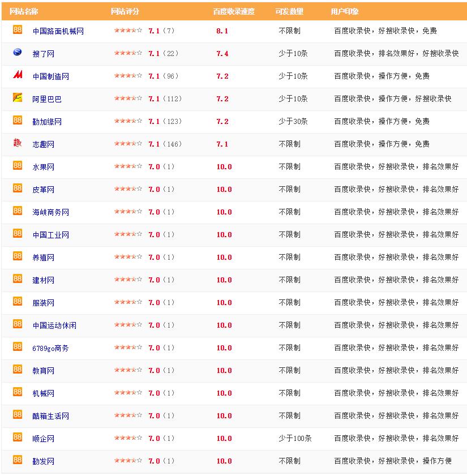467x476 pixels.
Task: Open the 皮革网 link
Action: (44, 190)
